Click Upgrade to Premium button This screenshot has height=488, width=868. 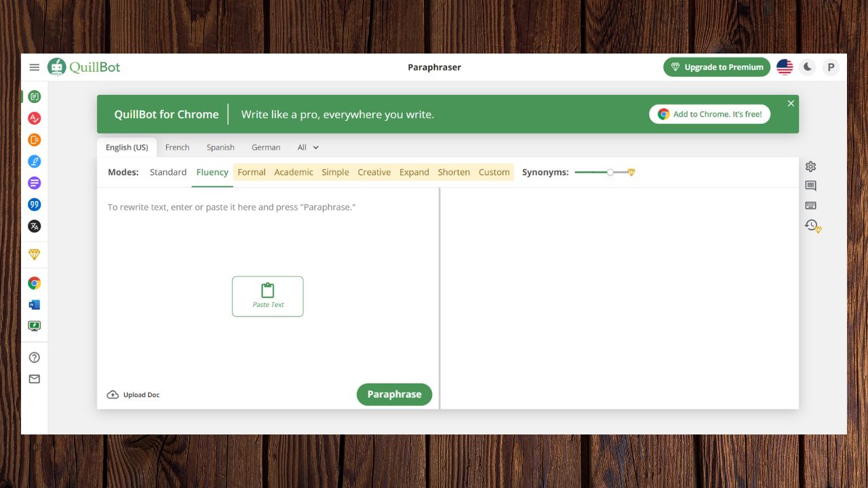[717, 67]
